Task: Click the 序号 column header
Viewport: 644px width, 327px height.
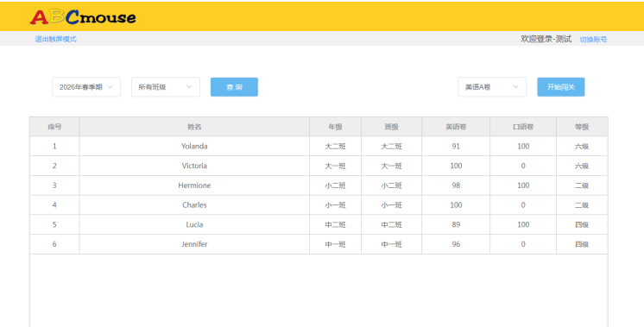Action: point(54,127)
